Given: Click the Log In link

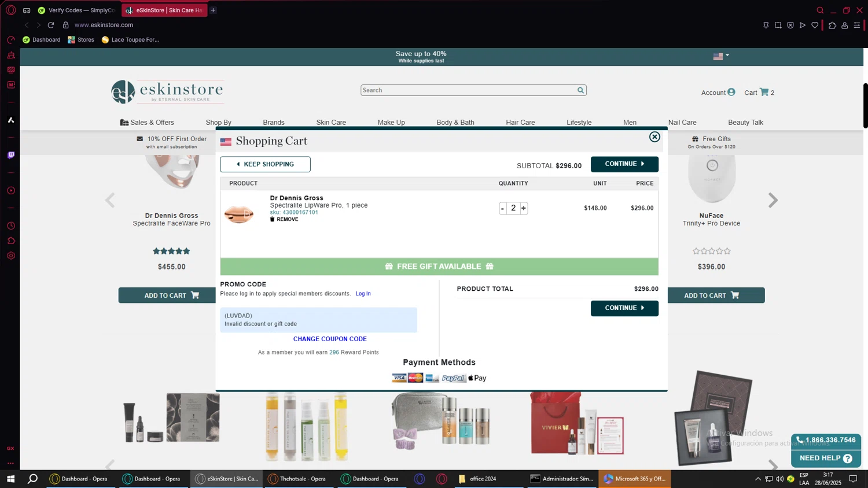Looking at the screenshot, I should pos(363,294).
